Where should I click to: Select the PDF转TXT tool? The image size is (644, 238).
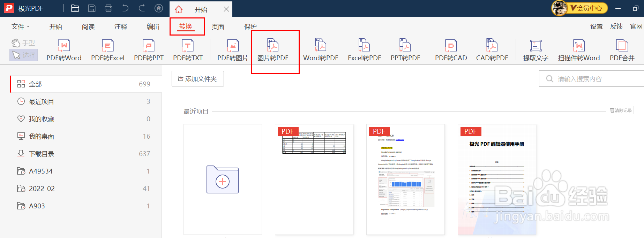tap(188, 50)
